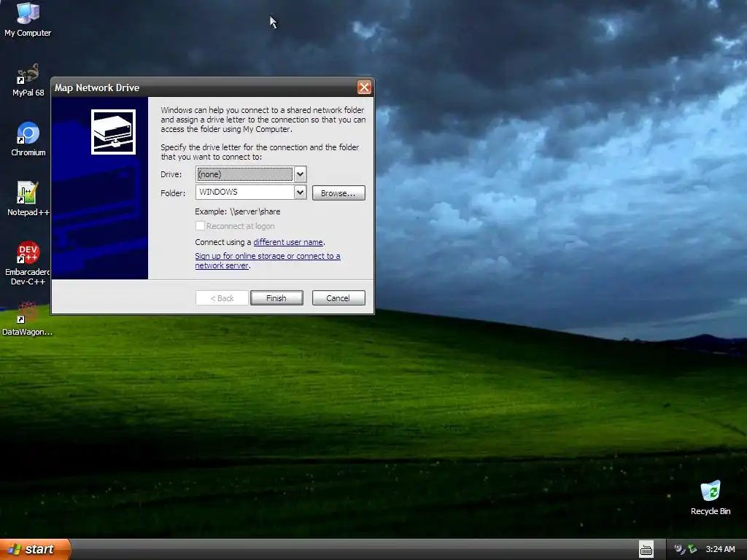
Task: Click the Cancel button
Action: [338, 298]
